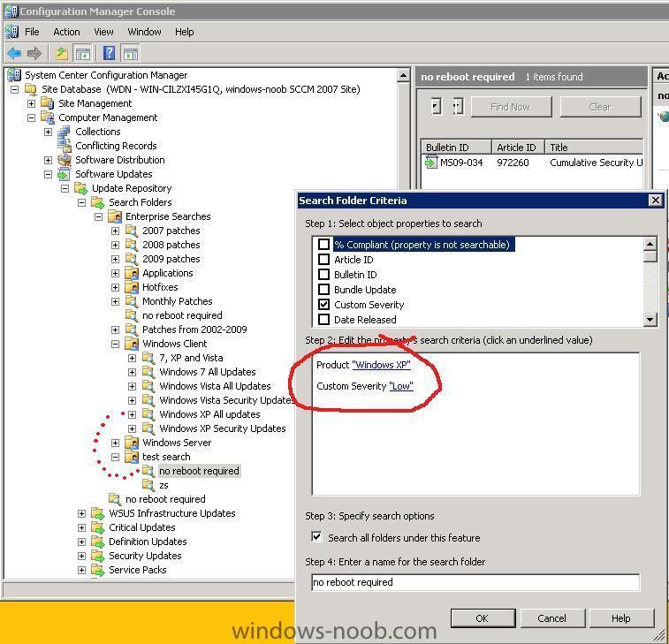Click the console tree scroll up arrow
Viewport: 669px width, 644px height.
[x=404, y=75]
